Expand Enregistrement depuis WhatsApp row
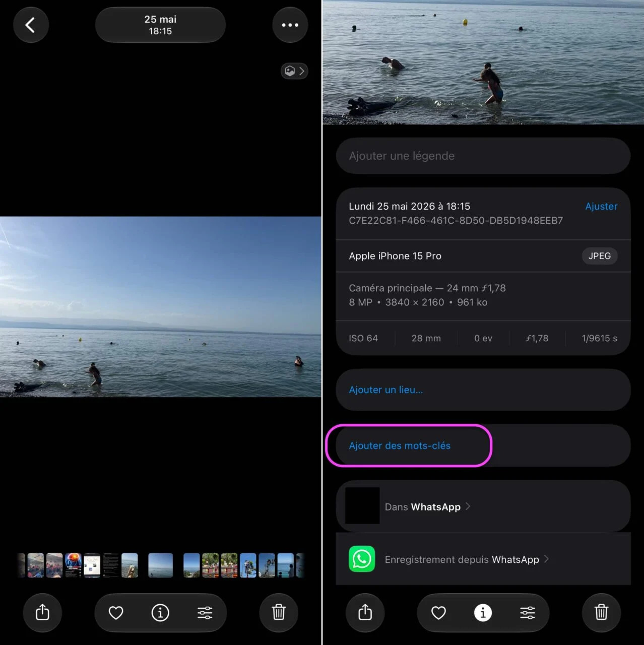644x645 pixels. [483, 559]
